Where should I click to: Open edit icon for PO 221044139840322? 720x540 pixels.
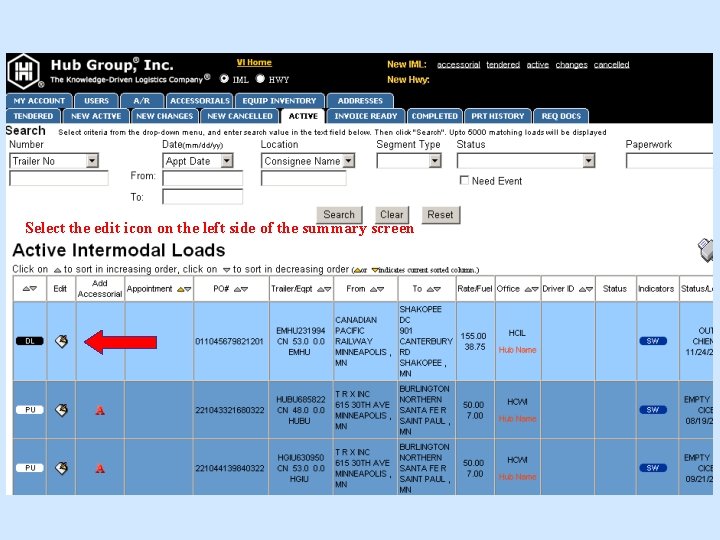click(62, 468)
